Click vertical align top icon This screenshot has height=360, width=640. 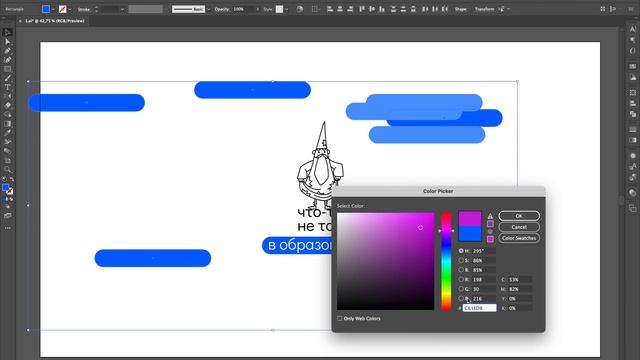(x=362, y=9)
